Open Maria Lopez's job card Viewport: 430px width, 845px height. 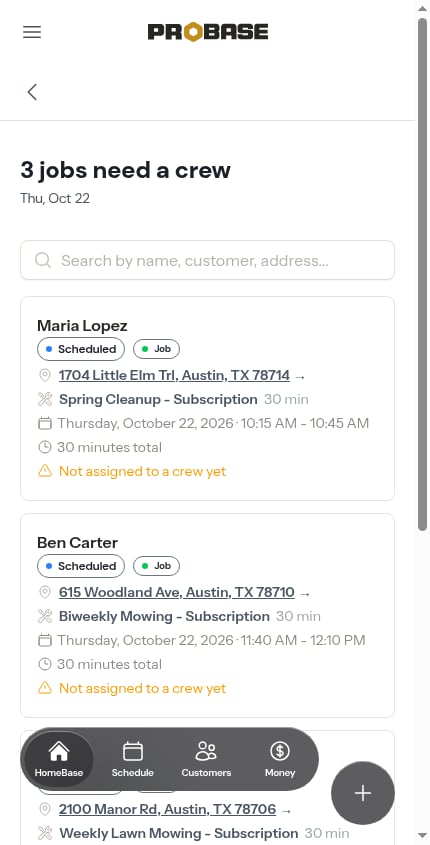click(x=207, y=398)
